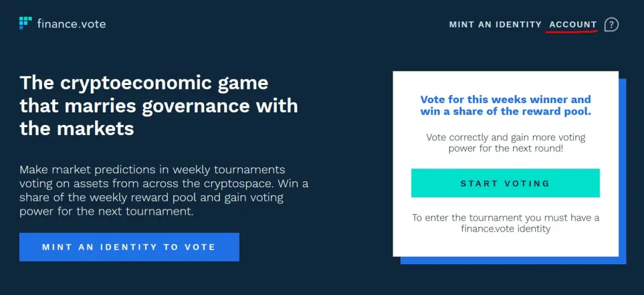Select the cryptoeconomic game main headline
This screenshot has height=295, width=644.
158,106
